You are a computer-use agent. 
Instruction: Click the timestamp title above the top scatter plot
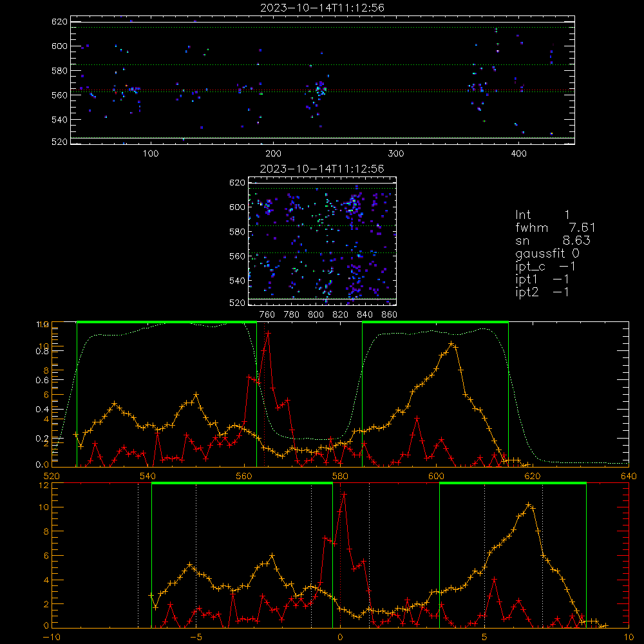point(322,8)
